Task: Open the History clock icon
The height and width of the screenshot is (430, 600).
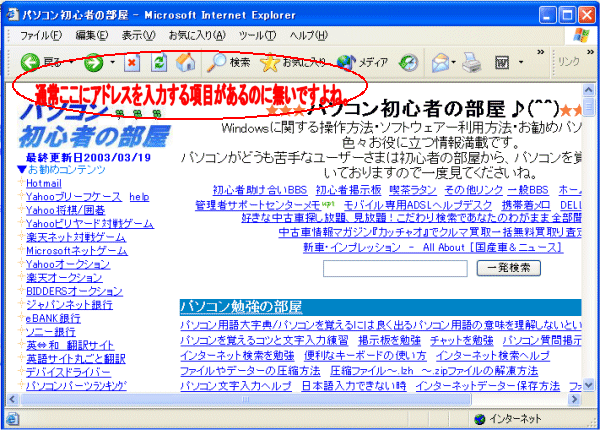Action: click(408, 63)
